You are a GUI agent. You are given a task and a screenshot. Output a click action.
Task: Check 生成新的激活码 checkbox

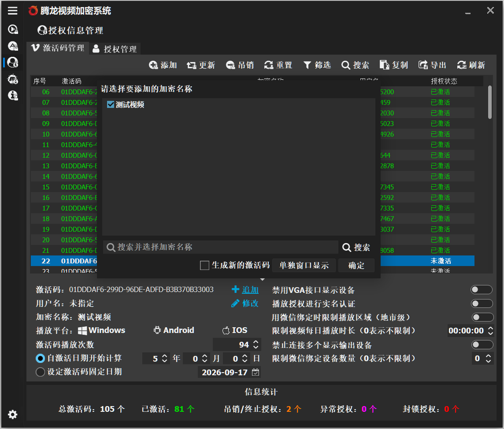tap(204, 266)
